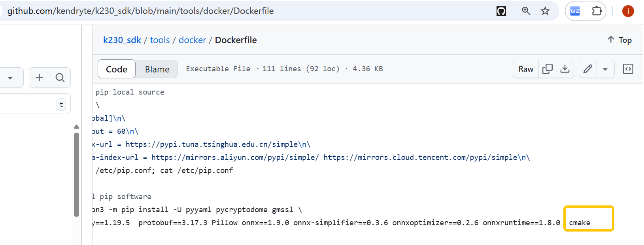Go to k230_sdk repository root link

tap(122, 40)
